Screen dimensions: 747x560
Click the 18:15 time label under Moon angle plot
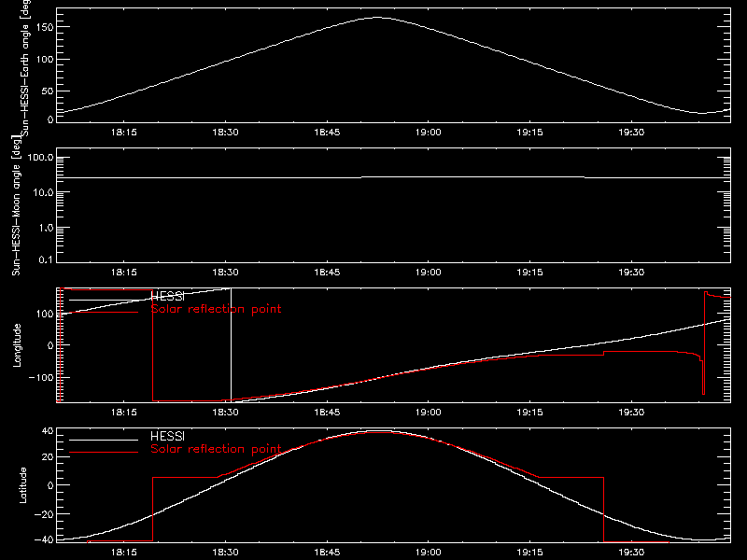click(124, 273)
